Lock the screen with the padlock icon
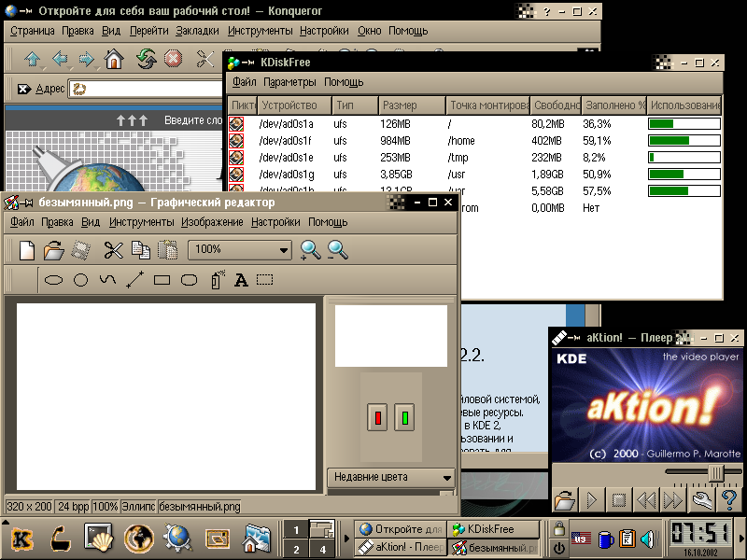747x560 pixels. 558,528
